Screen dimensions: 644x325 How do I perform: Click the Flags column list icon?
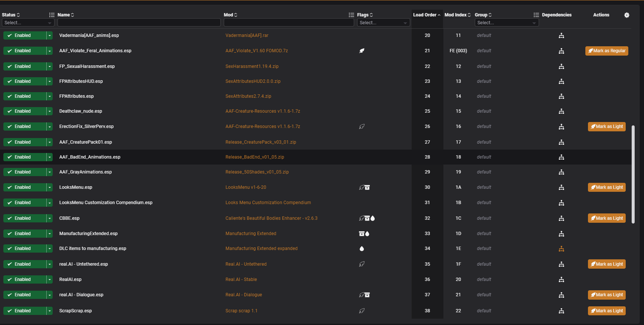click(351, 15)
